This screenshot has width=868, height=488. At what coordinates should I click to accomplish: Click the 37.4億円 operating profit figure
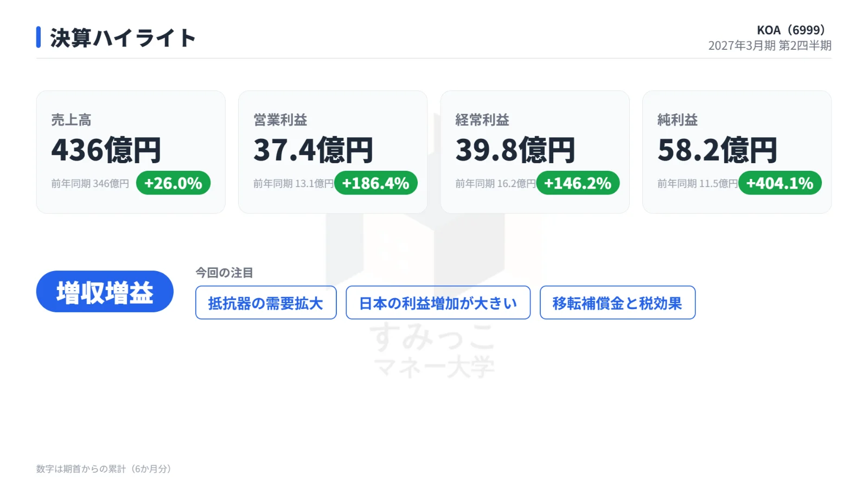tap(313, 150)
